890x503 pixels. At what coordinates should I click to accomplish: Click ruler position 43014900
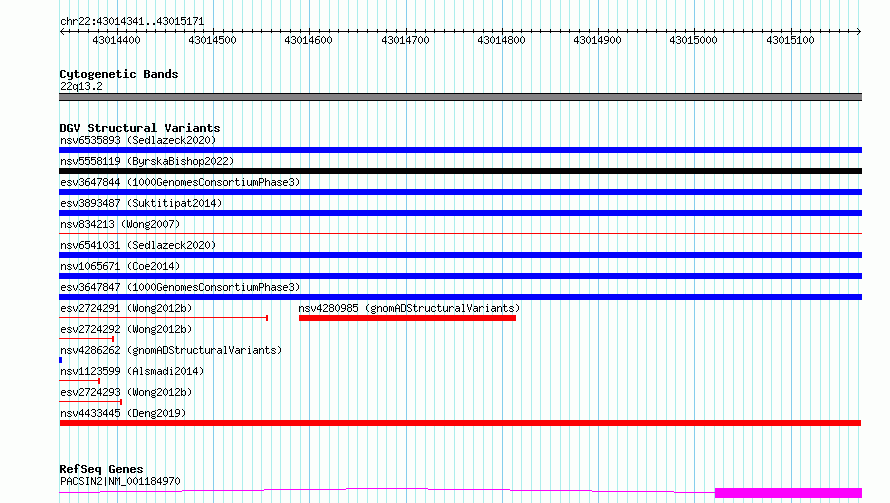coord(597,40)
